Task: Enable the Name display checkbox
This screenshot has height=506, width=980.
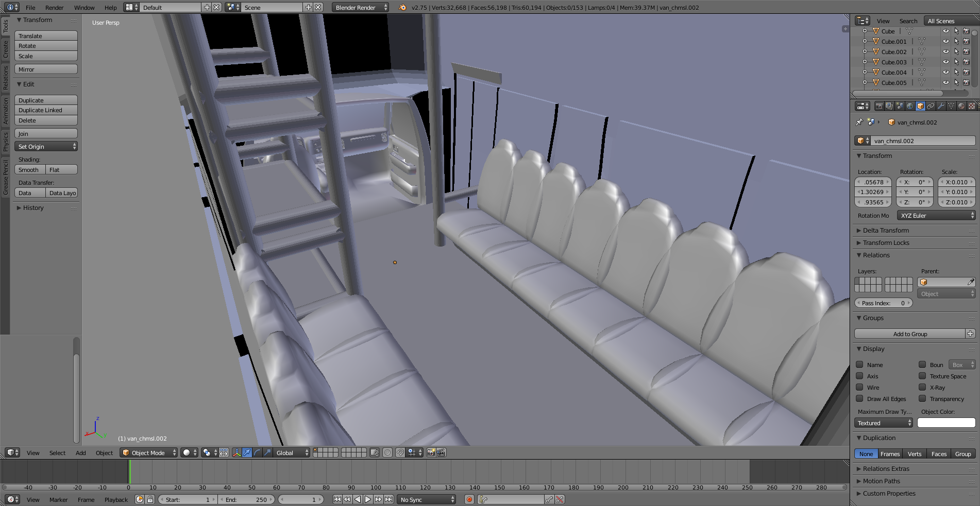Action: [x=859, y=364]
